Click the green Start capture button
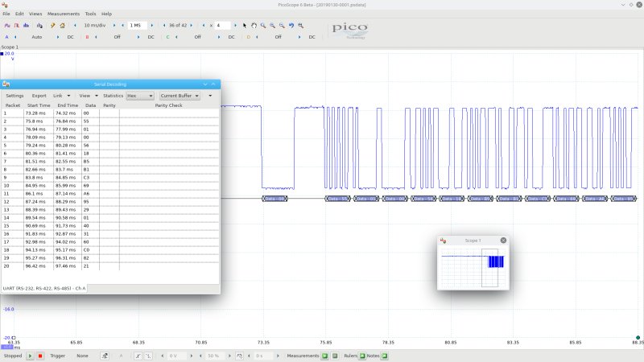644x362 pixels. point(31,356)
